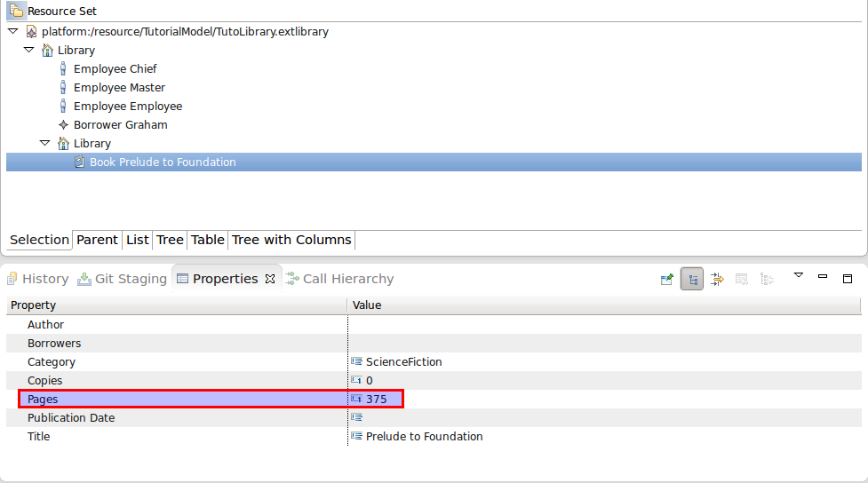
Task: Click the Borrower Graham icon
Action: [63, 125]
